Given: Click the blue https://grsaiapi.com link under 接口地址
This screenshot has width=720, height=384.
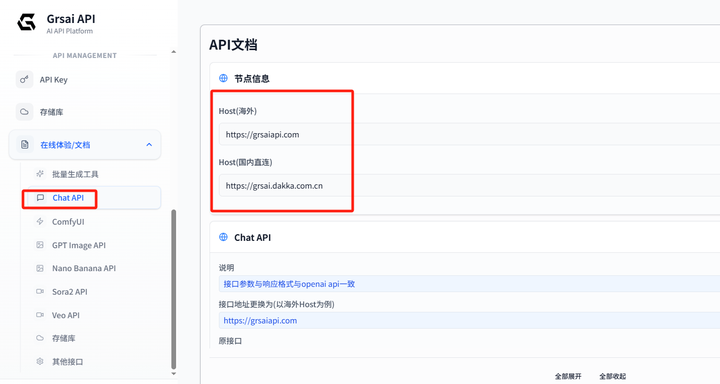Looking at the screenshot, I should 260,321.
